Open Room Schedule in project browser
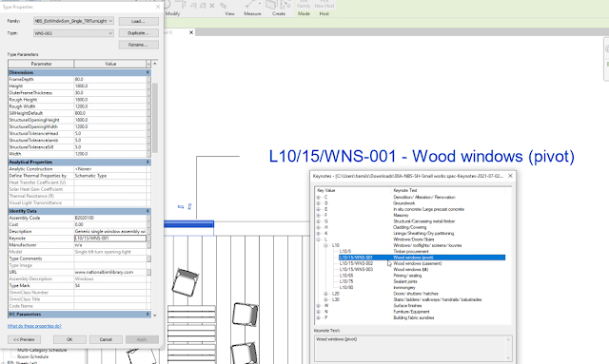 [33, 356]
